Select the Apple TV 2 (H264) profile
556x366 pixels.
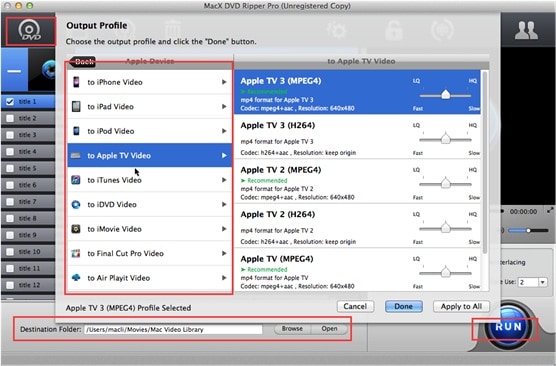pos(357,226)
